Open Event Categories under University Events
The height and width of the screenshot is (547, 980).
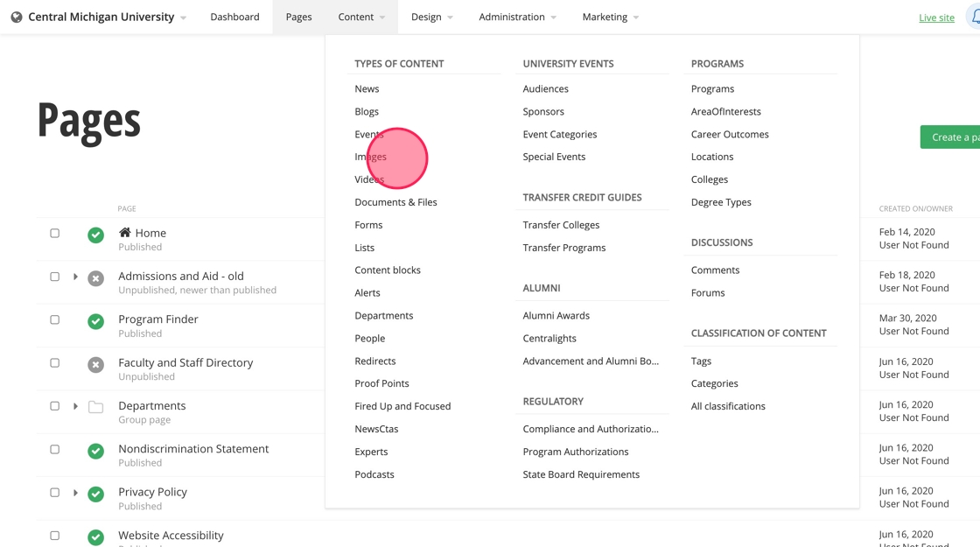[x=560, y=134]
